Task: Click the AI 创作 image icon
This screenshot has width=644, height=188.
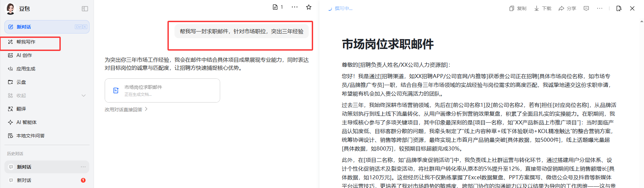Action: coord(10,55)
